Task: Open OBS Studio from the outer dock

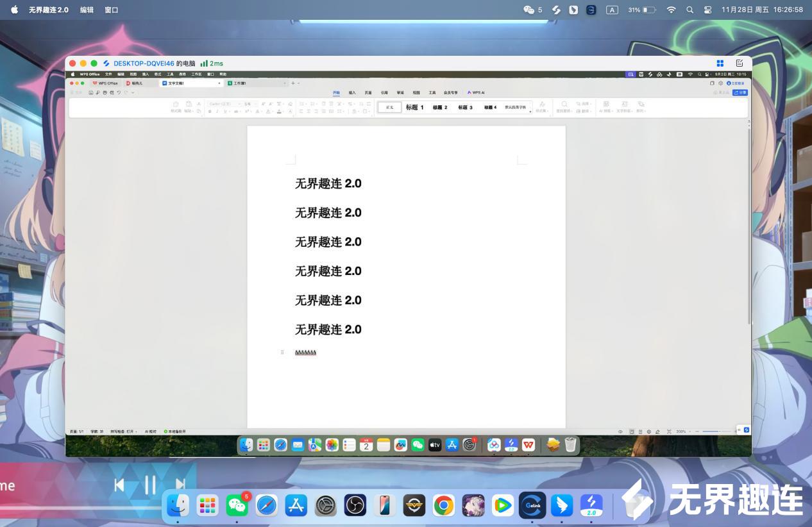Action: coord(355,505)
